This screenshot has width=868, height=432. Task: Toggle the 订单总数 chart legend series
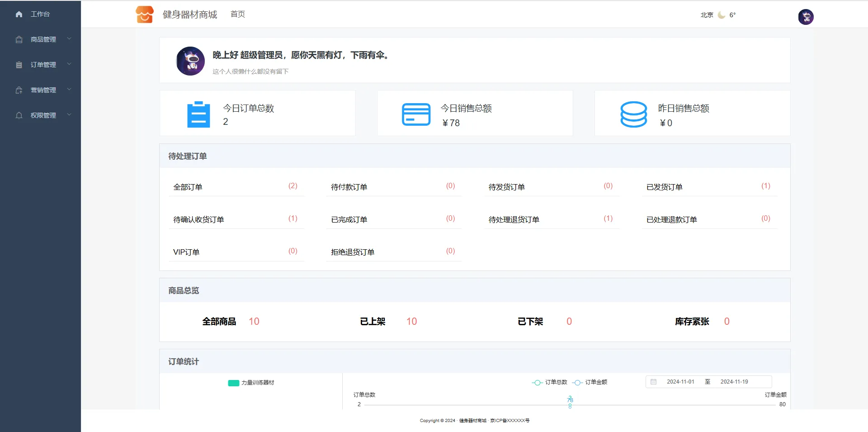(550, 382)
